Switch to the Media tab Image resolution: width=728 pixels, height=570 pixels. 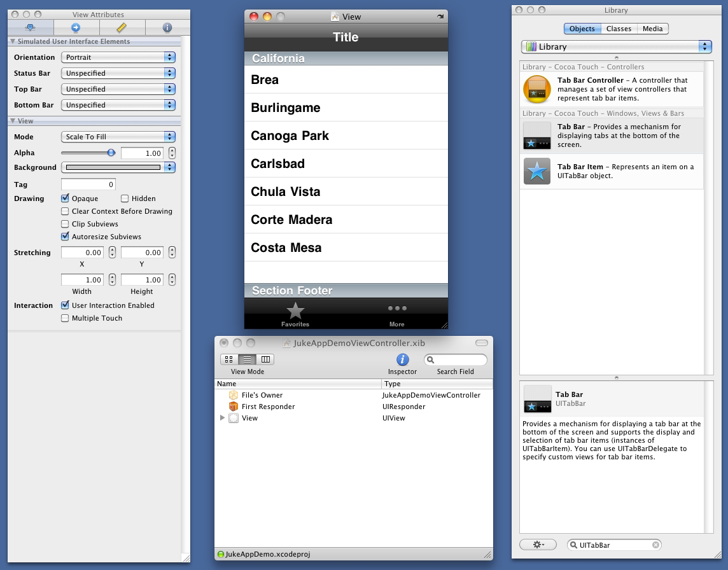pos(652,29)
